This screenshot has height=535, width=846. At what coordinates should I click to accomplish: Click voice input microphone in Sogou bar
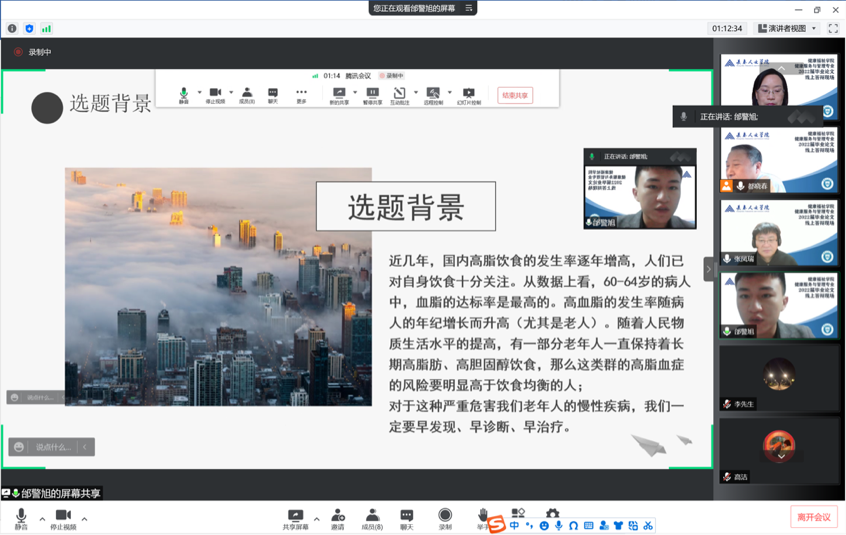(x=558, y=525)
